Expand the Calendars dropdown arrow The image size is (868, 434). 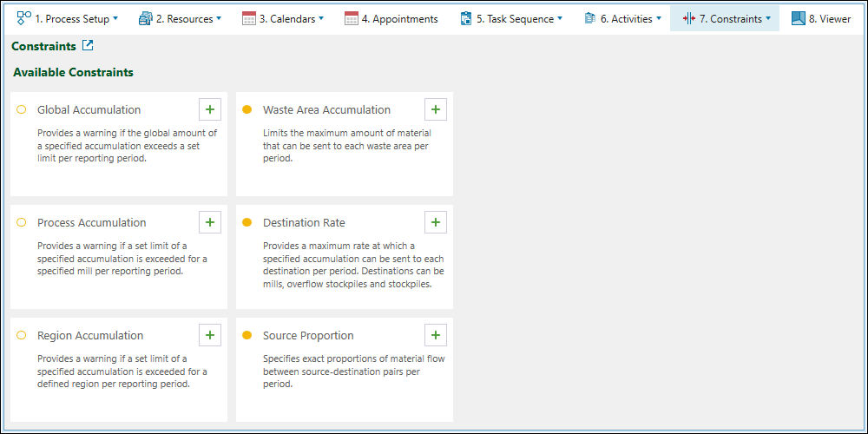321,18
